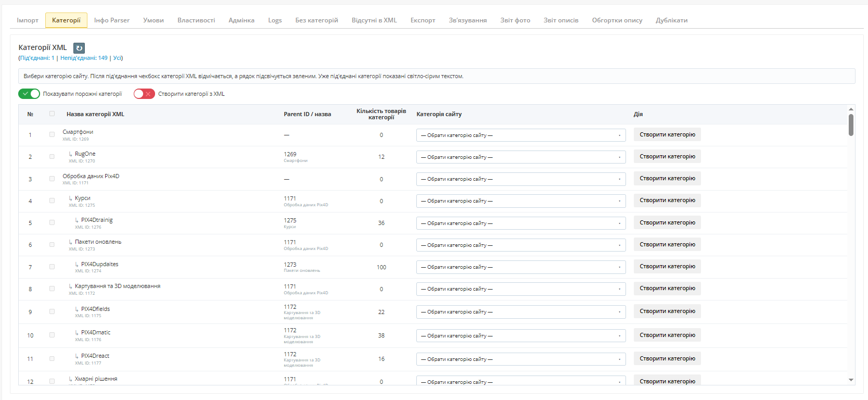Screen dimensions: 868x400
Task: Open the Відсутні в XML tab
Action: [x=374, y=20]
